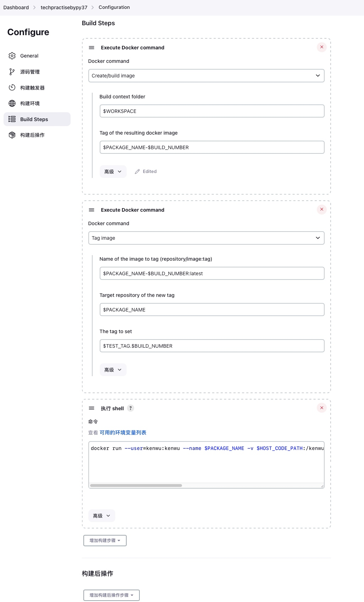364x602 pixels.
Task: Open the Create/build image command dropdown
Action: click(x=206, y=76)
